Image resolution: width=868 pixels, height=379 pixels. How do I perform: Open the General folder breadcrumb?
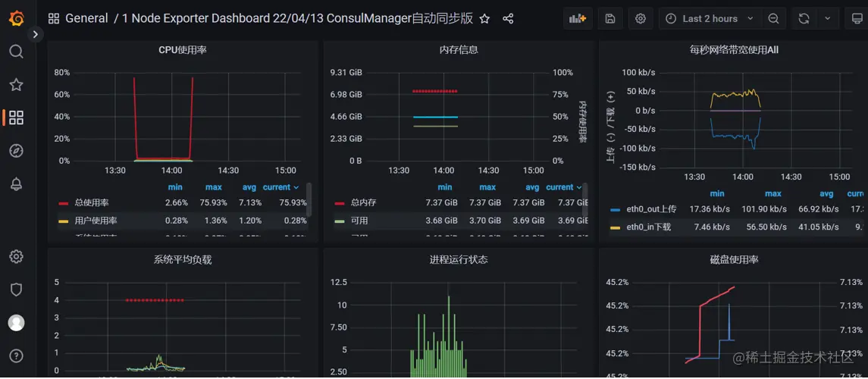tap(87, 19)
